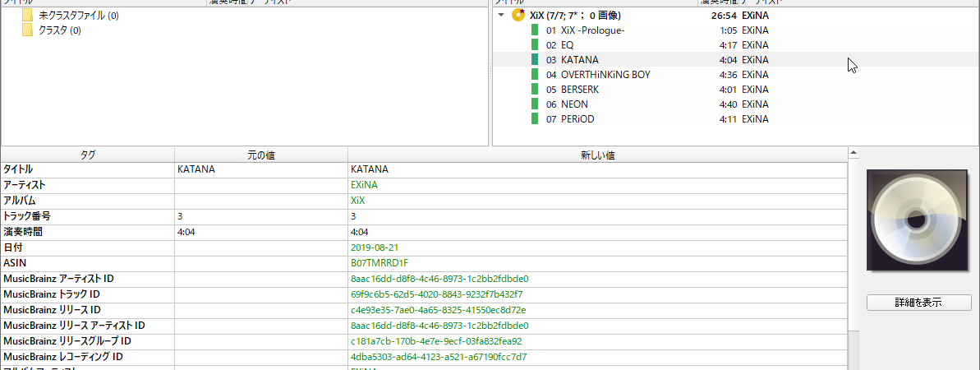Click green status icon beside BERSERK

535,90
